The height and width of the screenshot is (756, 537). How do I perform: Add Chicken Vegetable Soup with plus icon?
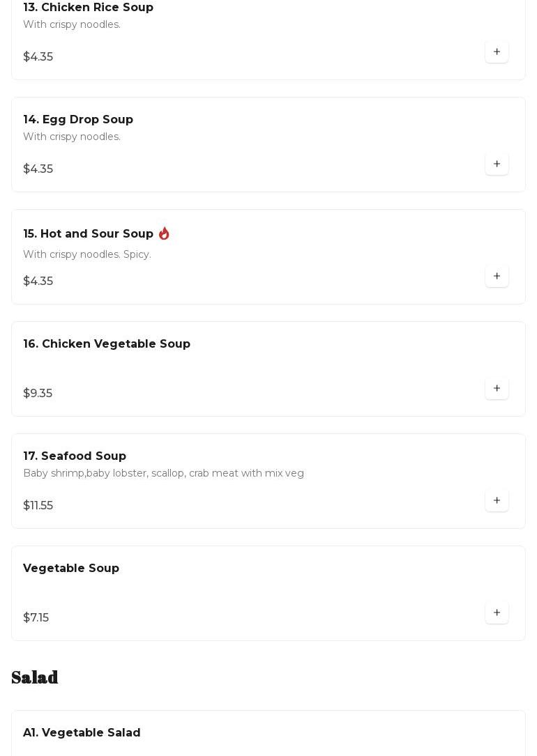point(497,388)
